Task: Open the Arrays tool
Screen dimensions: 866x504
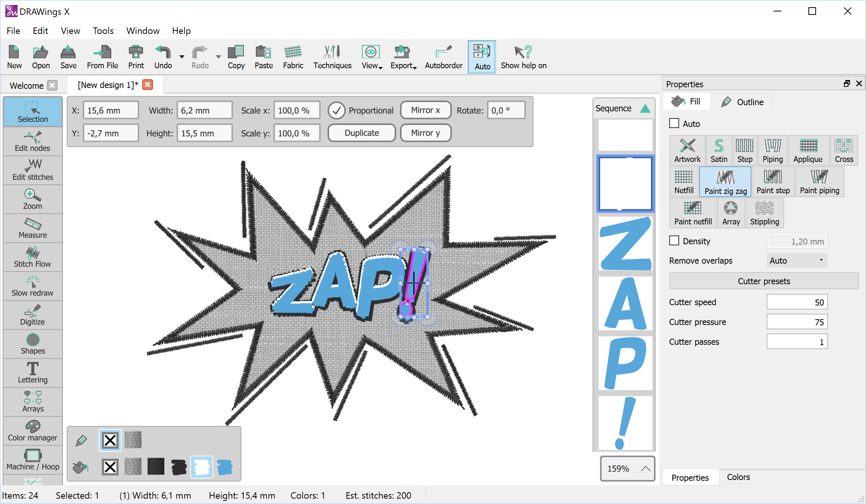Action: click(33, 402)
